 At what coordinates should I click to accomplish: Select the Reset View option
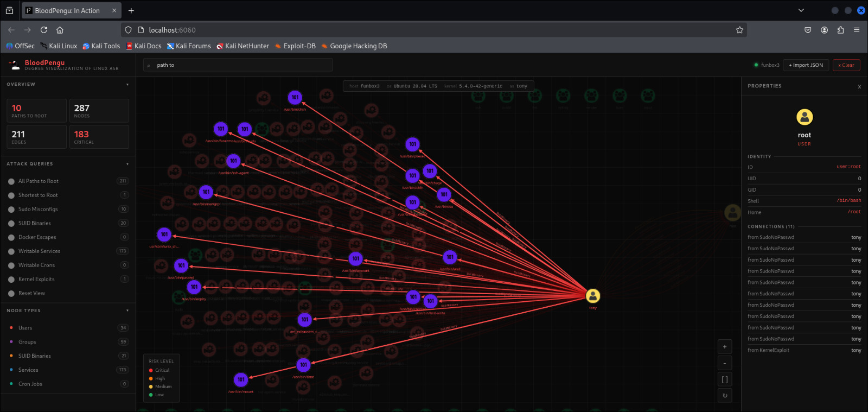point(68,294)
